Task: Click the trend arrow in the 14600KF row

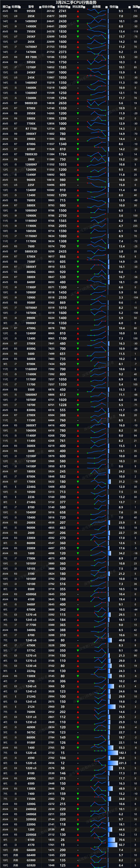Action: (78, 83)
